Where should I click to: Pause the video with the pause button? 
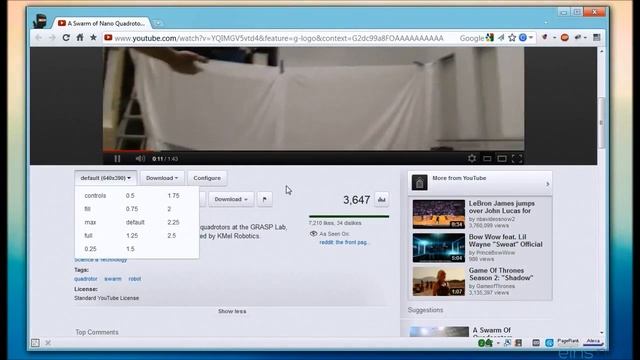tap(117, 158)
